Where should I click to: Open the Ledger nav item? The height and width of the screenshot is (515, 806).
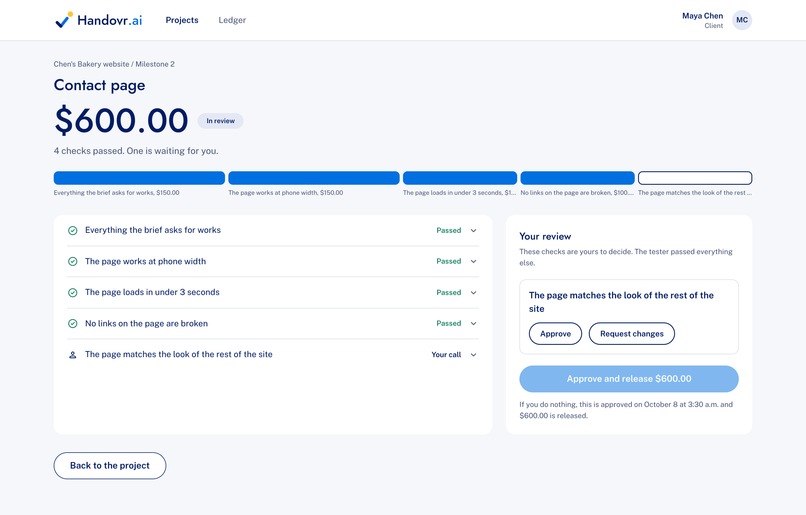click(x=232, y=20)
